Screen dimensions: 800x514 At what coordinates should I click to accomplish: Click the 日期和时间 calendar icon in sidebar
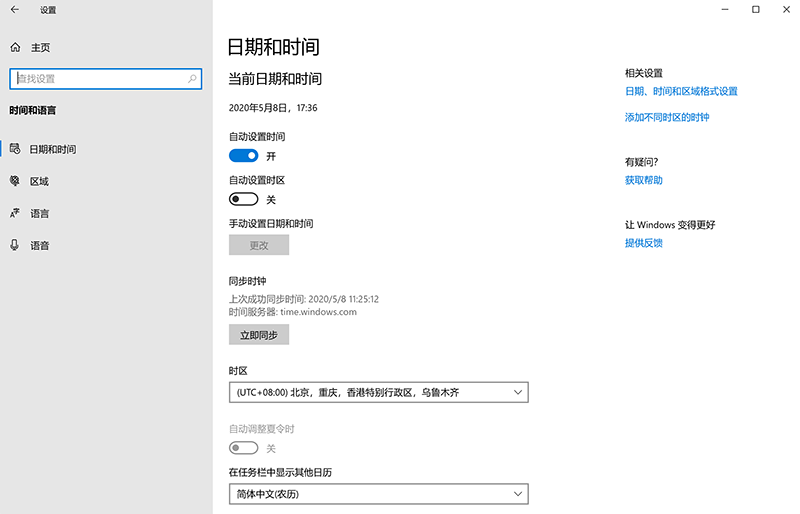tap(15, 149)
